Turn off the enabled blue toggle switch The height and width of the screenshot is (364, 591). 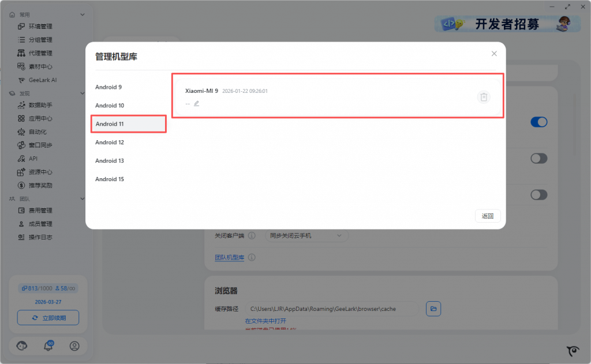(x=538, y=122)
